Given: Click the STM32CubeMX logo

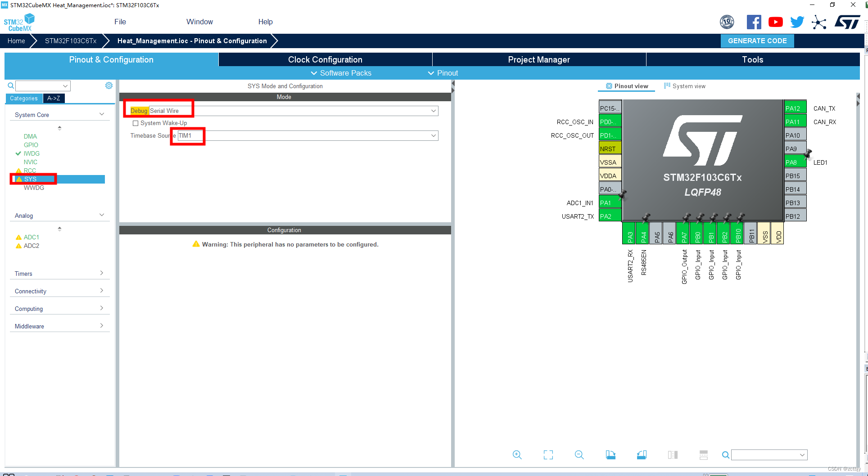Looking at the screenshot, I should (19, 22).
